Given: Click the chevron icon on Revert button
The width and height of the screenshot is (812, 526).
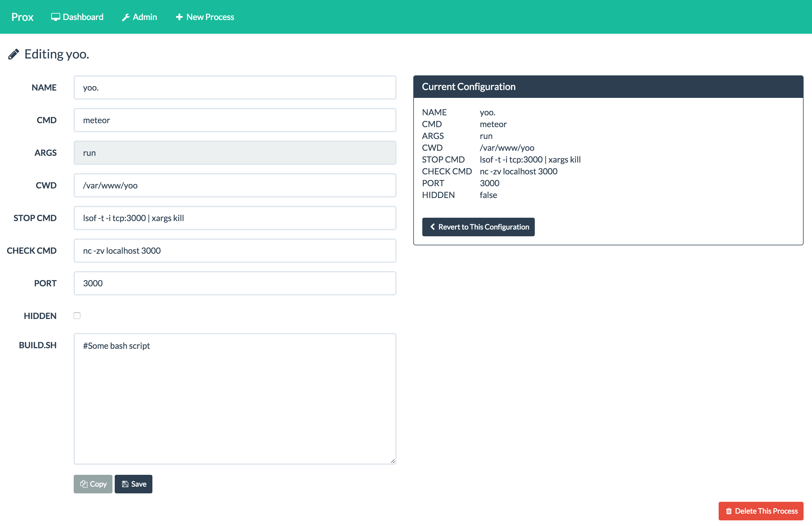Looking at the screenshot, I should [432, 227].
